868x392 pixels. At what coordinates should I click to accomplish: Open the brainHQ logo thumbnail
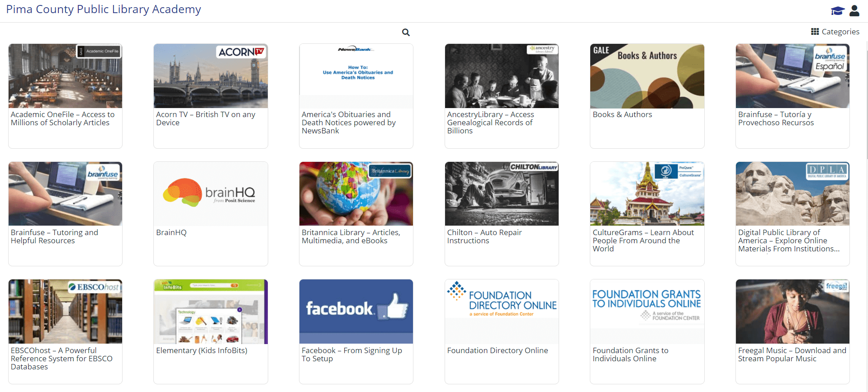pos(211,194)
